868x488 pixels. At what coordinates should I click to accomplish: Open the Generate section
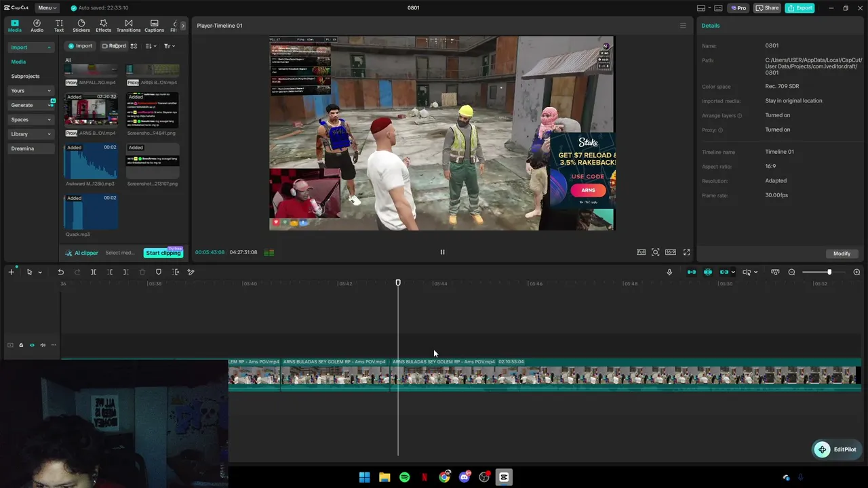click(31, 105)
